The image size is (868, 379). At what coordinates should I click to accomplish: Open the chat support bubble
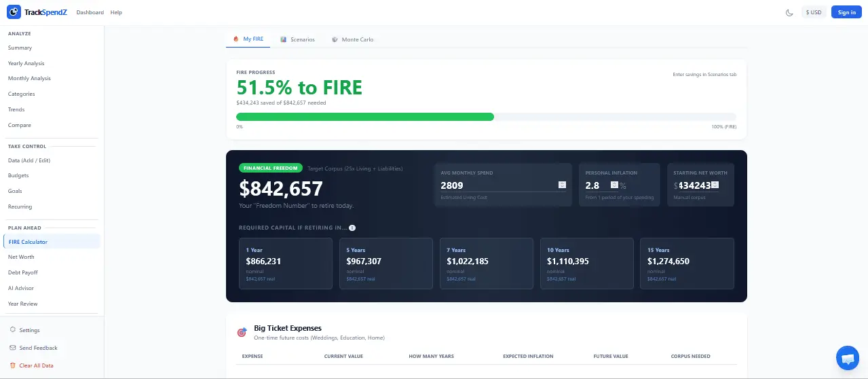[x=846, y=358]
